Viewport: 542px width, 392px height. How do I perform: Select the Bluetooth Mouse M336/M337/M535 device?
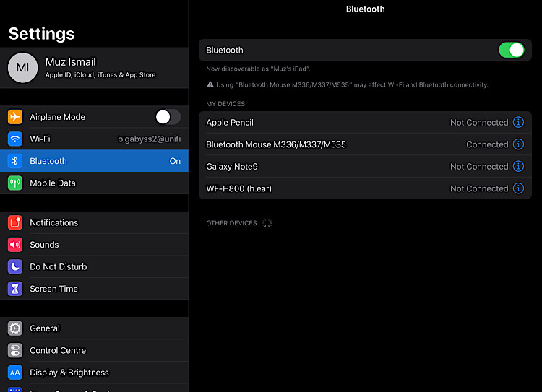[365, 144]
